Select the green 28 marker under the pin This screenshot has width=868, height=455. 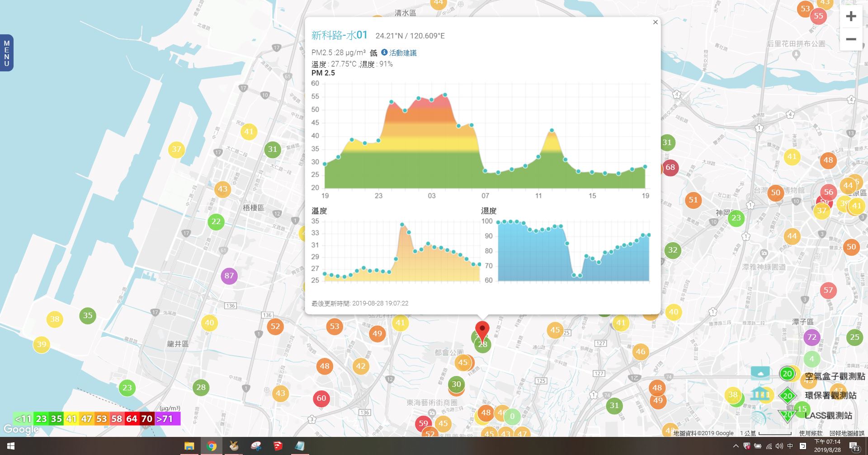tap(483, 345)
